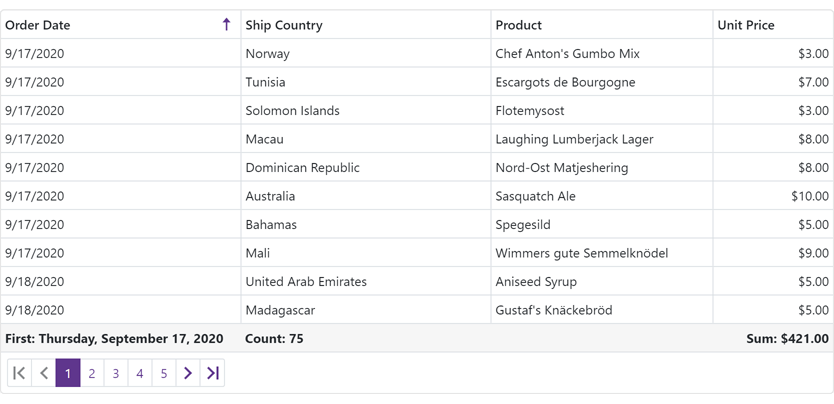Navigate to page 4

click(x=140, y=373)
